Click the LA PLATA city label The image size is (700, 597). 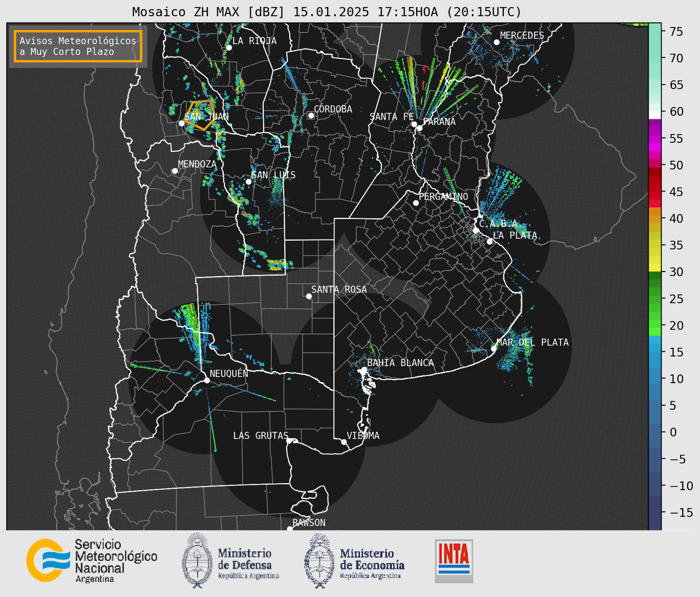tap(515, 235)
